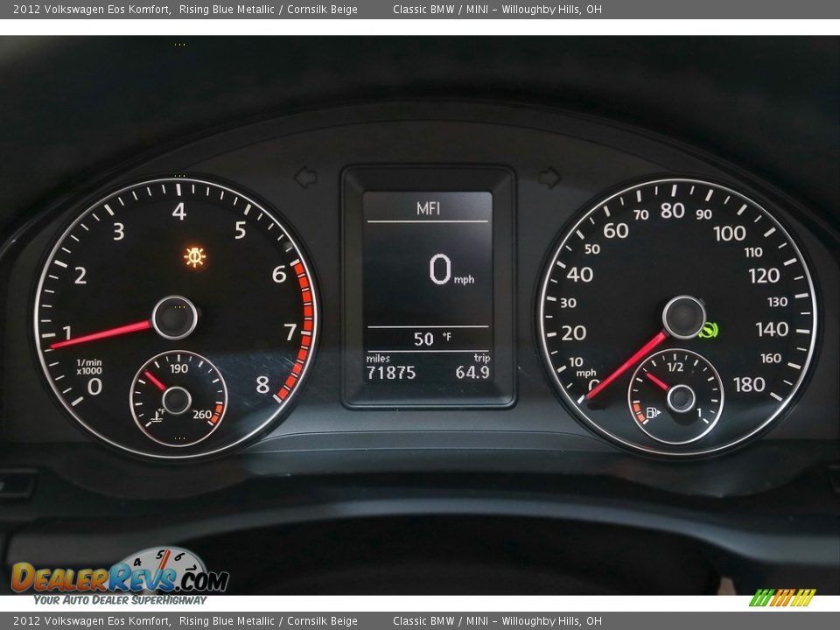Click the 'trip' label on display
The height and width of the screenshot is (630, 840).
(x=481, y=358)
